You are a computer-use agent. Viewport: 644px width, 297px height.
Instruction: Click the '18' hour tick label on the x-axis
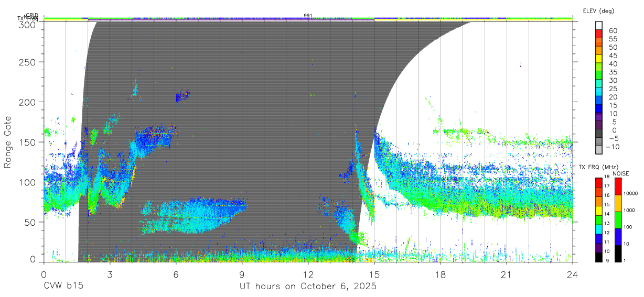(x=441, y=274)
